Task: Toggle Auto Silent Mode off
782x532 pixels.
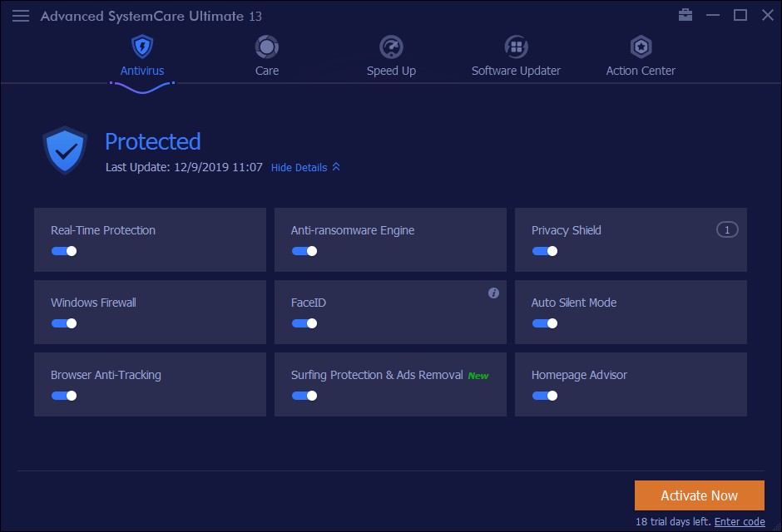Action: (x=545, y=323)
